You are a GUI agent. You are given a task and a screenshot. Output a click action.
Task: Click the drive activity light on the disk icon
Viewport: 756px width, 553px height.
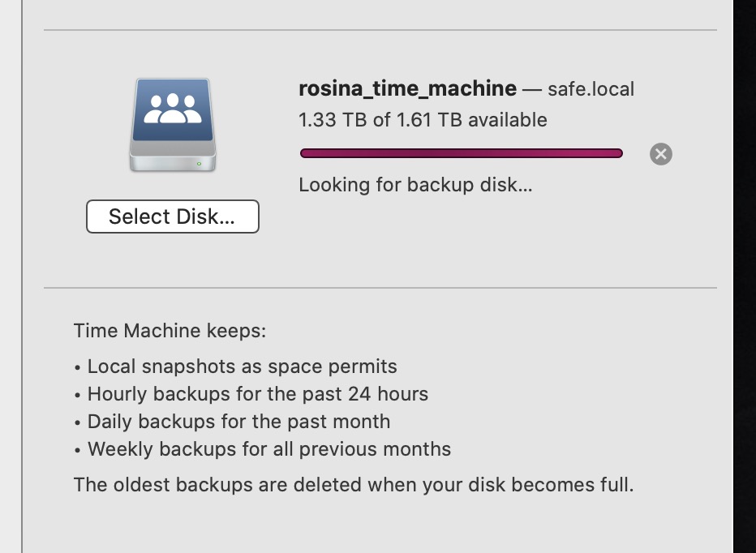199,162
